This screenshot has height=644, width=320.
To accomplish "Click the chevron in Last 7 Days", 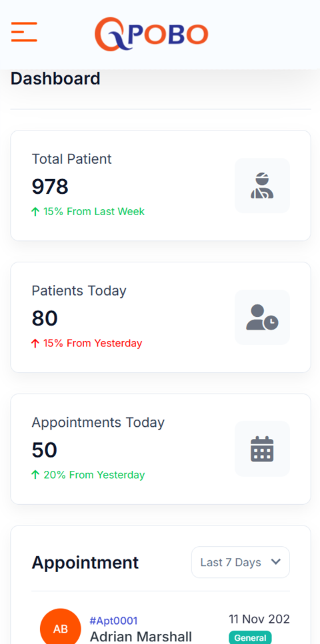I will tap(276, 562).
